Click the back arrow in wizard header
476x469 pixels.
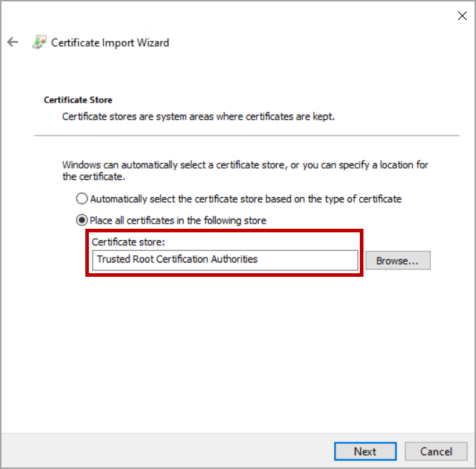(12, 42)
